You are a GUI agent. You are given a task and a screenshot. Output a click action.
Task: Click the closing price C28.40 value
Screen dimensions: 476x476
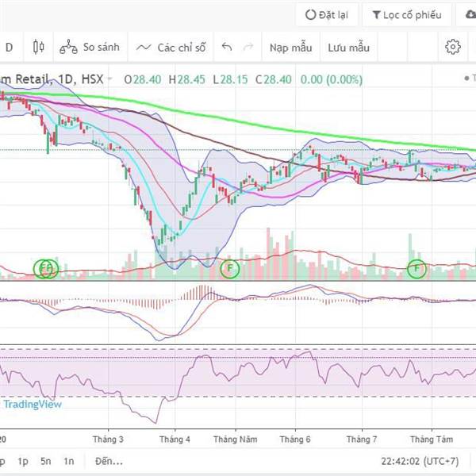(273, 79)
